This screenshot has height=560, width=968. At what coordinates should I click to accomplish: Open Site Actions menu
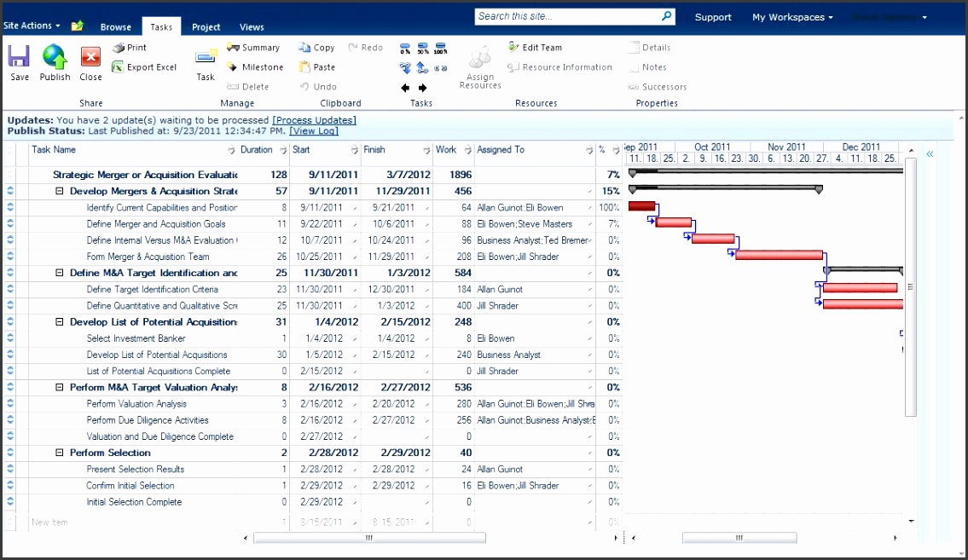pos(32,26)
